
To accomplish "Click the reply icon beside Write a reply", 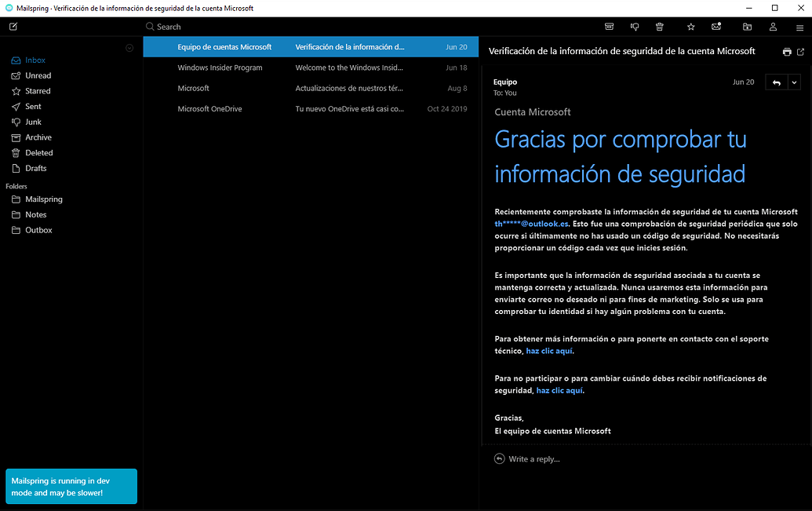I will tap(499, 458).
